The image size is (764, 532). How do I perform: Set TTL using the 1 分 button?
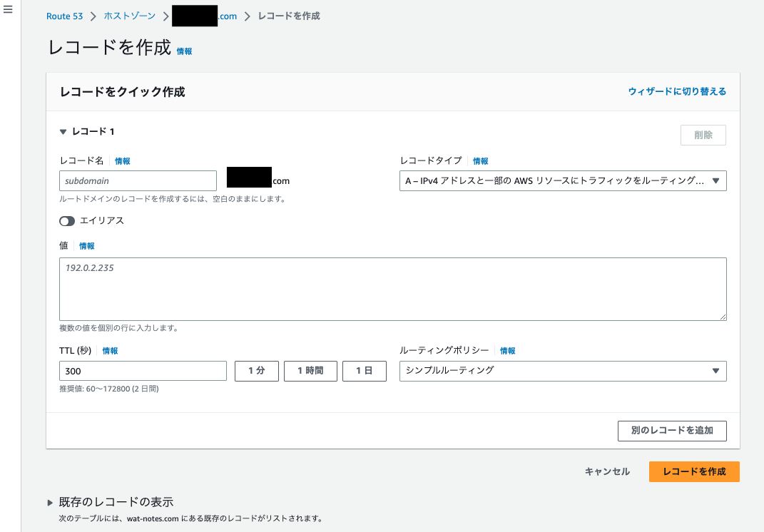click(256, 371)
